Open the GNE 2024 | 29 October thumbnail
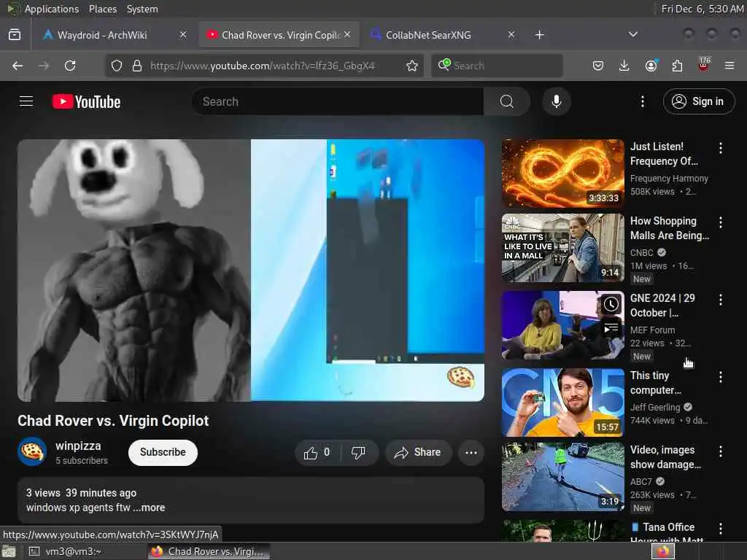747x560 pixels. coord(562,325)
